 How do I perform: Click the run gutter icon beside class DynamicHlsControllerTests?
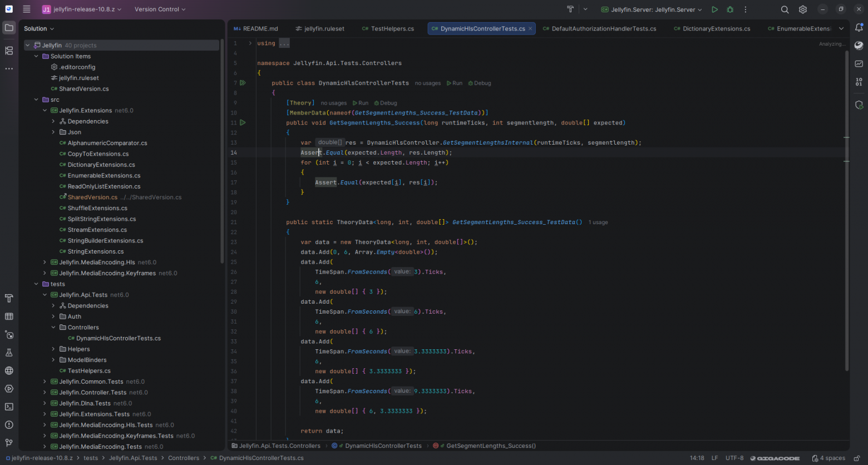243,83
